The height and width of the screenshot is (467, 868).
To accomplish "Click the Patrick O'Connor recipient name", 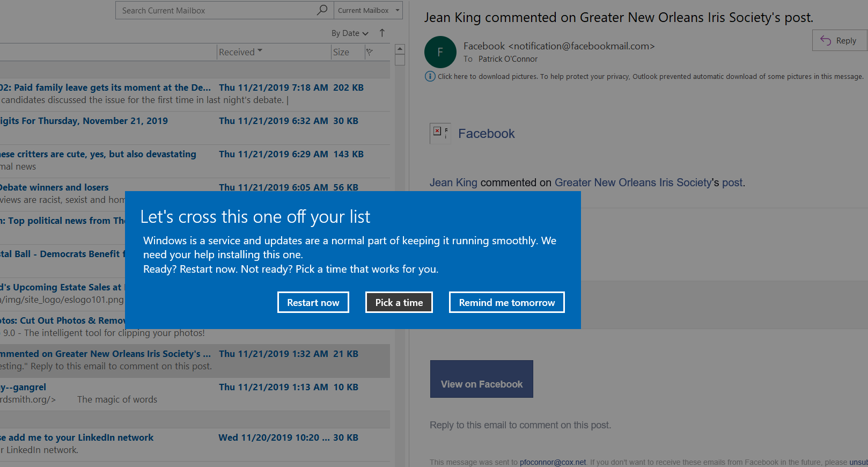I will pyautogui.click(x=508, y=59).
